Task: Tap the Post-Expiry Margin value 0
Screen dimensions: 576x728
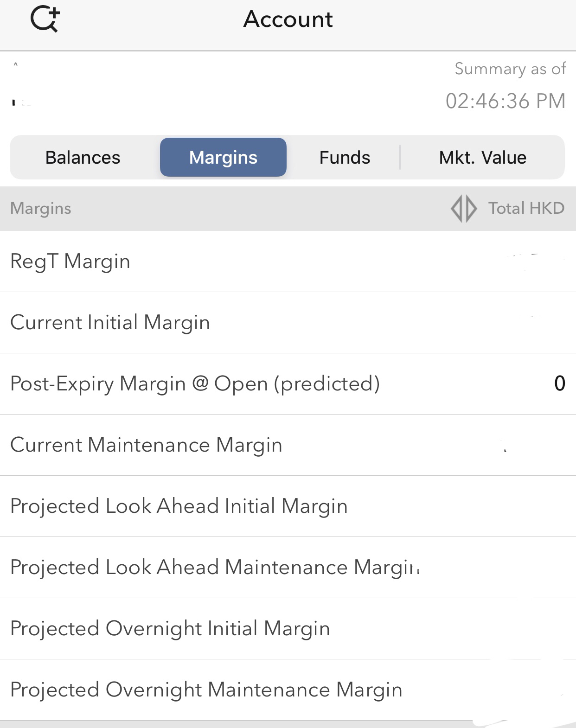Action: pyautogui.click(x=560, y=383)
